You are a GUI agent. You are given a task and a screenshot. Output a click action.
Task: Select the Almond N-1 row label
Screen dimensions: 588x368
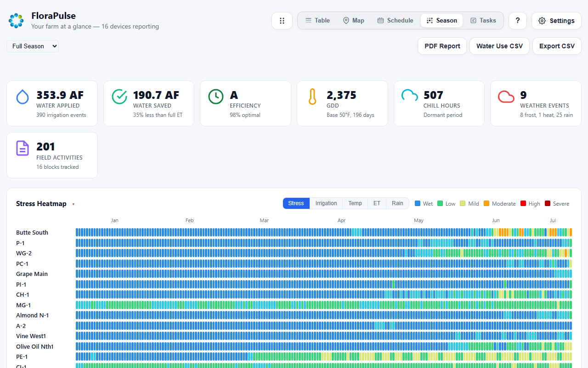click(33, 316)
